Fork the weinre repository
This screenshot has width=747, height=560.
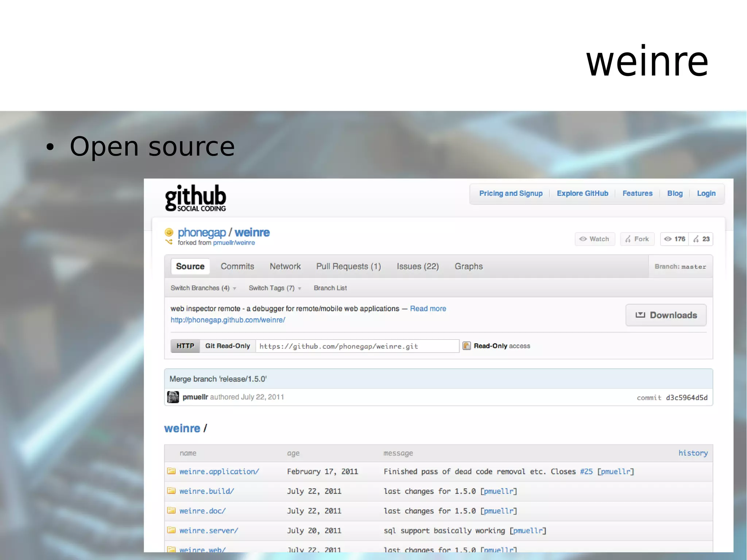point(637,239)
